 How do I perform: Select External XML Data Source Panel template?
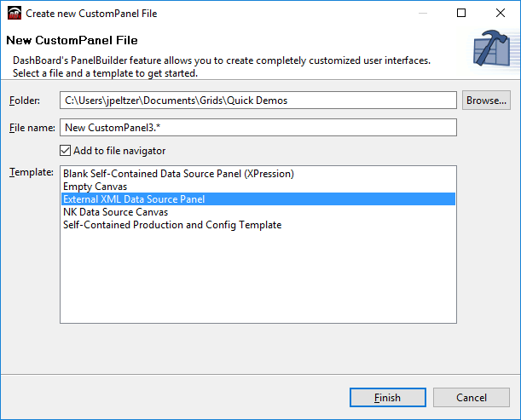(x=134, y=199)
